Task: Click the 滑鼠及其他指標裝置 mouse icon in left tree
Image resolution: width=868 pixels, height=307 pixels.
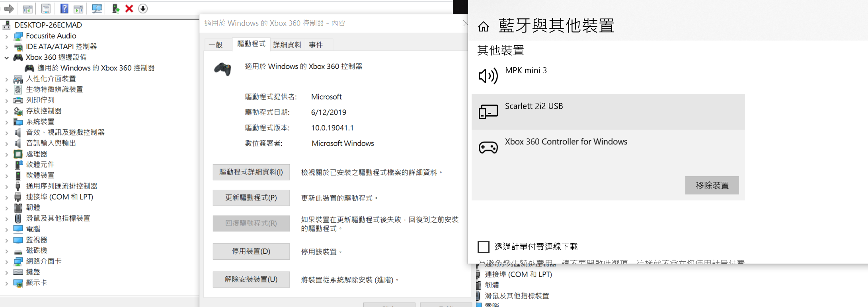Action: point(18,218)
